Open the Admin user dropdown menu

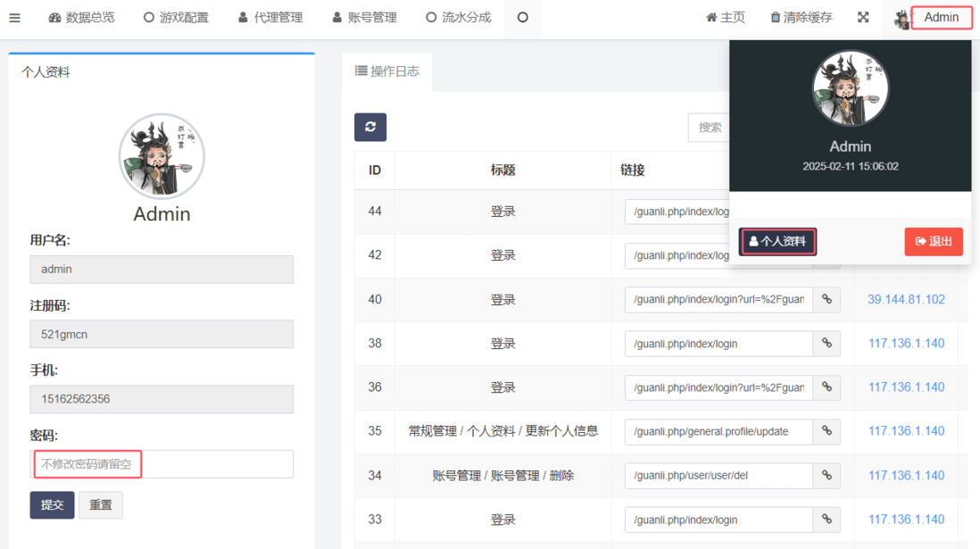pos(932,18)
